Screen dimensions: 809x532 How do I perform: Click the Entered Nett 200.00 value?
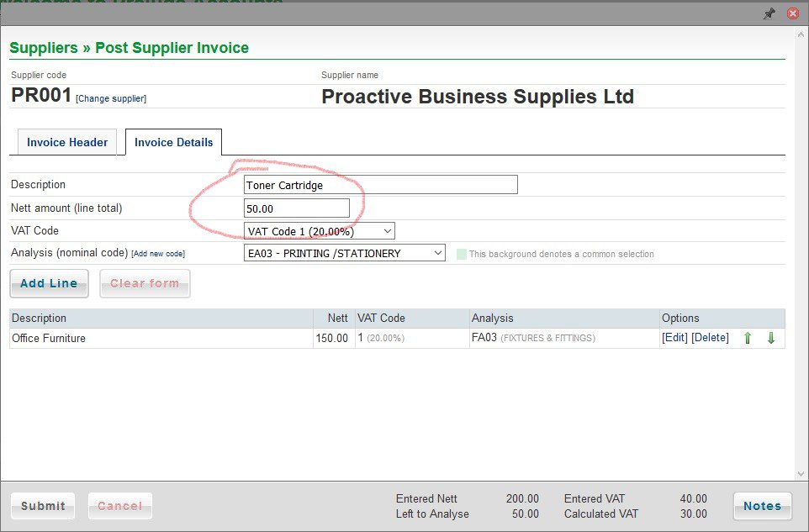click(x=522, y=498)
